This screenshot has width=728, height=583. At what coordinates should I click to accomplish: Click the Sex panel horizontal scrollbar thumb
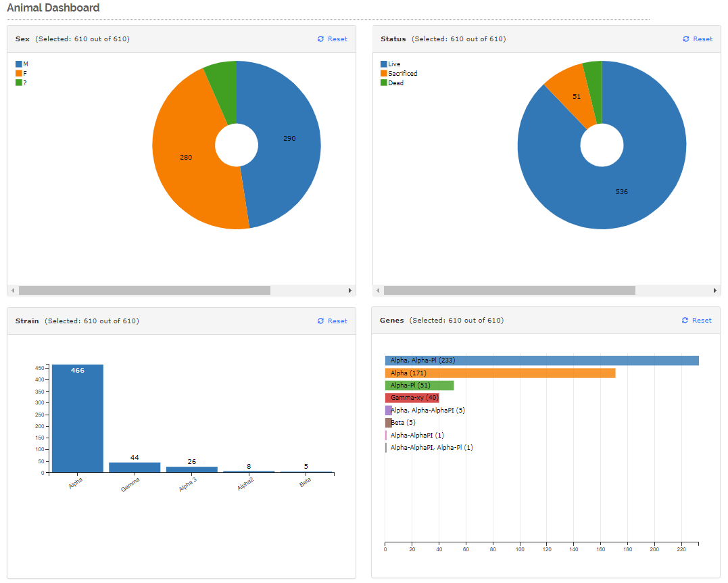tap(144, 290)
